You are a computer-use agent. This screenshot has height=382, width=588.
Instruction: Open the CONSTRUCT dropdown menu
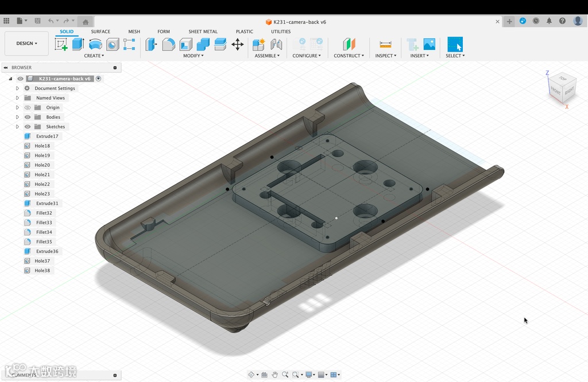tap(349, 56)
